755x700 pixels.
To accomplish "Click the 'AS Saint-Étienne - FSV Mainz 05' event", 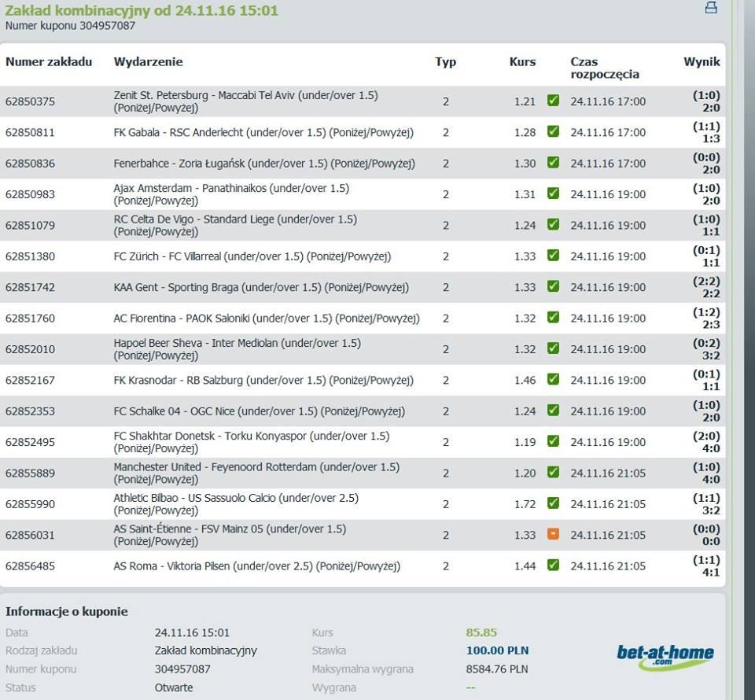I will 230,536.
